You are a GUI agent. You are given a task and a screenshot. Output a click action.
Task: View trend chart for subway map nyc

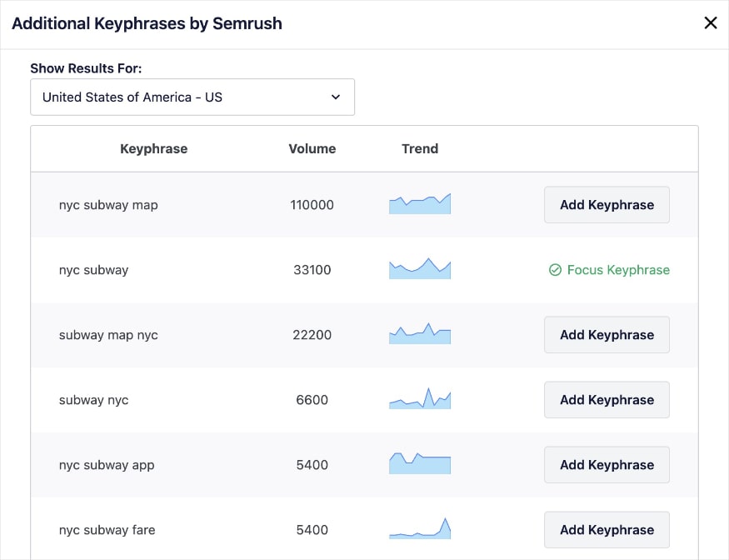click(420, 333)
